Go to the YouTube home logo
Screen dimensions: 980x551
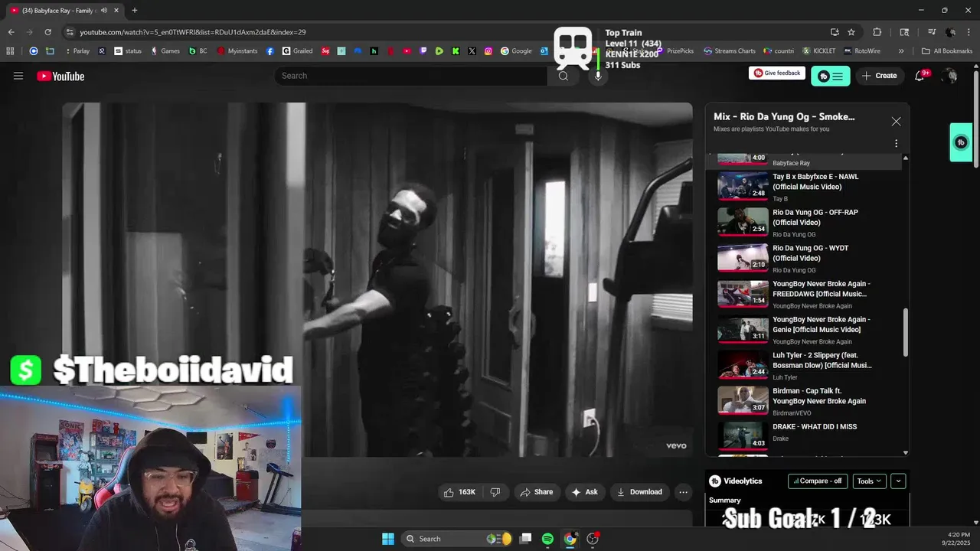click(60, 76)
